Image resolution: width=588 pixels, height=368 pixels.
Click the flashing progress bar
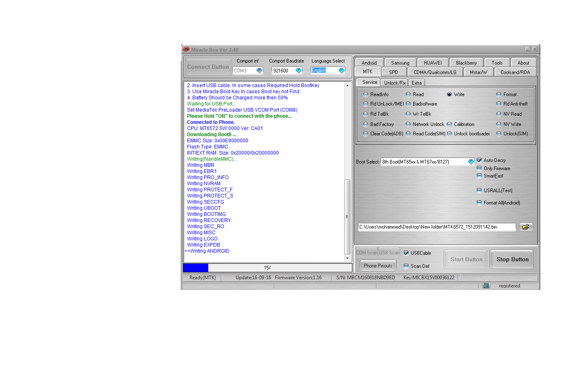(x=267, y=268)
